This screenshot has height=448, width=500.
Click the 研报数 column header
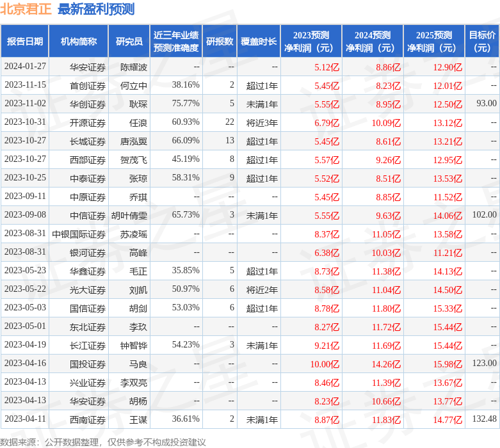(220, 42)
